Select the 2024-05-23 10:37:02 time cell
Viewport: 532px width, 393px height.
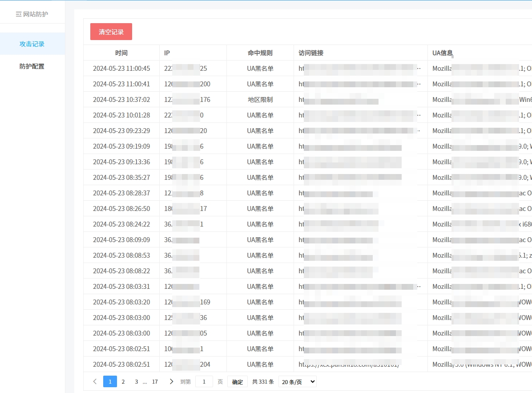coord(121,99)
